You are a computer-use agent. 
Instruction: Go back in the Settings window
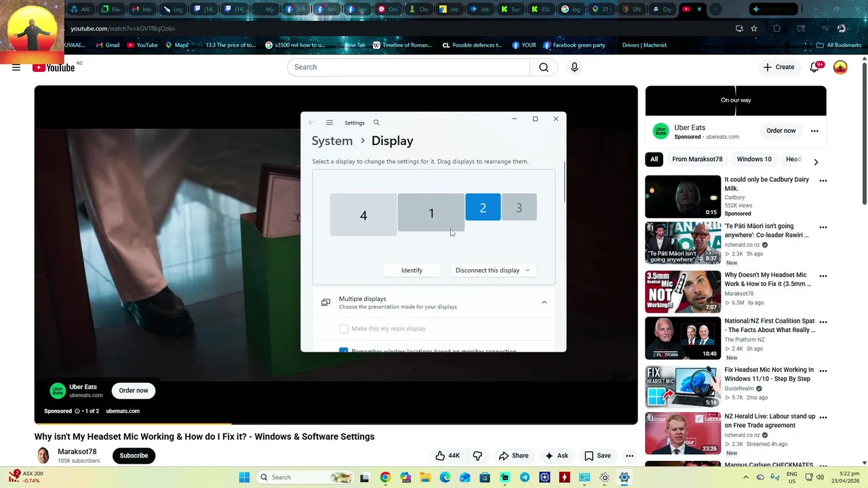311,123
